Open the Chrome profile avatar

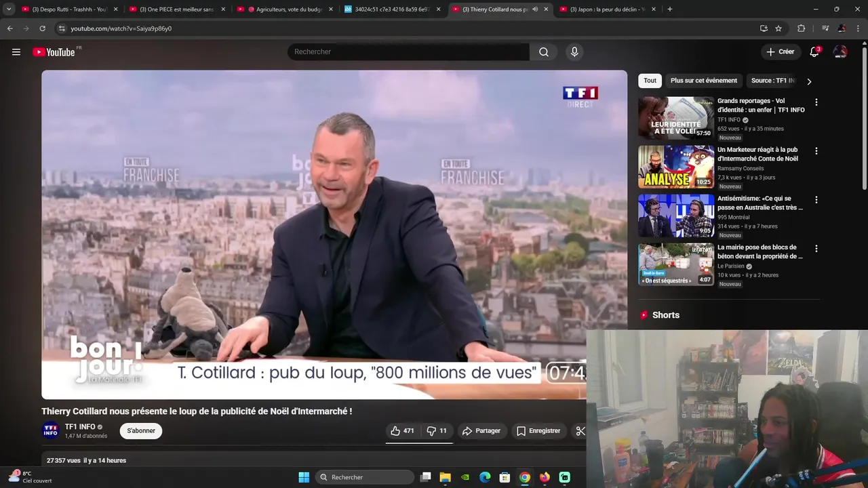(x=842, y=28)
